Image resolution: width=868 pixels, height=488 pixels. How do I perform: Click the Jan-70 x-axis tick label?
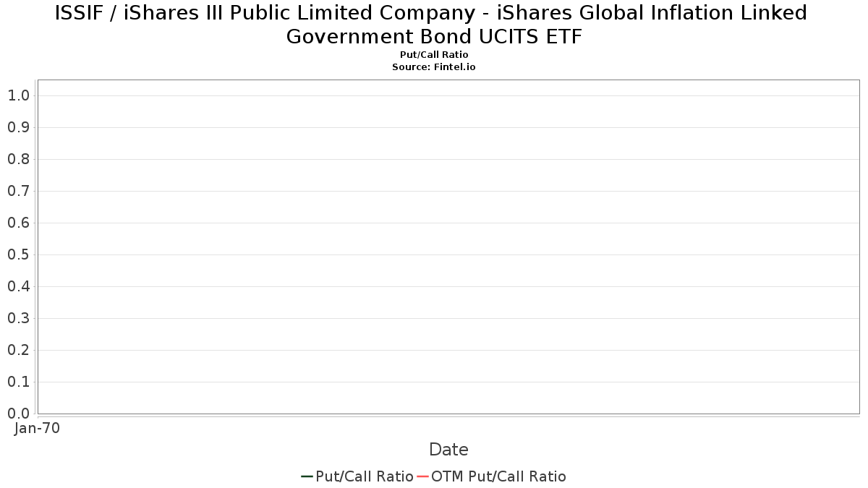tap(37, 428)
